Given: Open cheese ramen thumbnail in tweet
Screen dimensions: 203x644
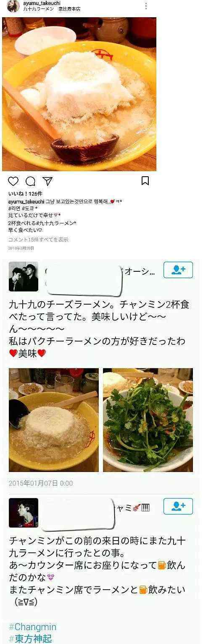Looking at the screenshot, I should coord(54,420).
